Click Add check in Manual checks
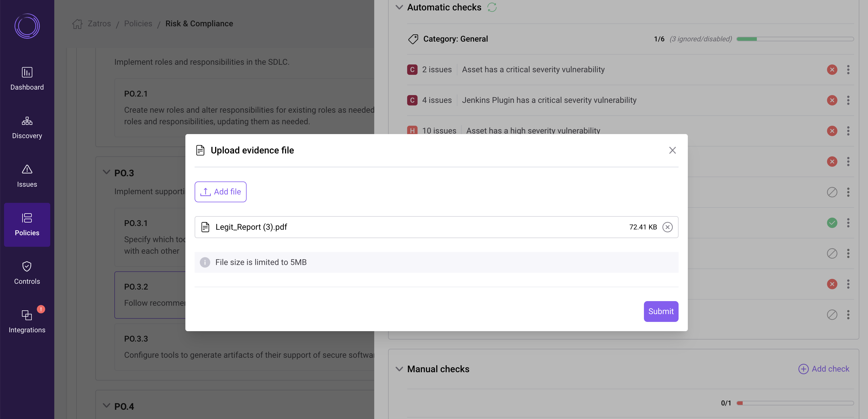Image resolution: width=868 pixels, height=419 pixels. (x=824, y=369)
